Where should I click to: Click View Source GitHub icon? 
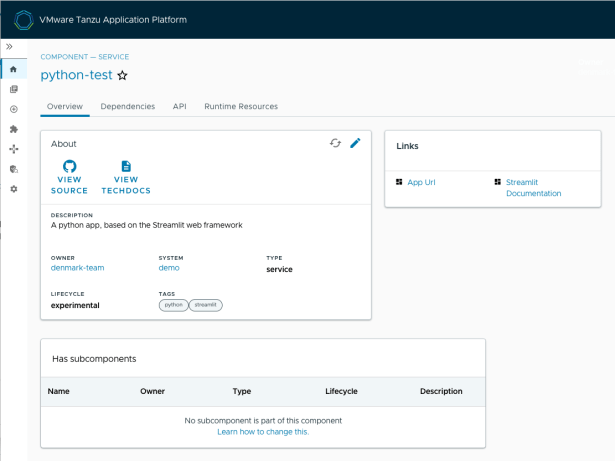69,177
